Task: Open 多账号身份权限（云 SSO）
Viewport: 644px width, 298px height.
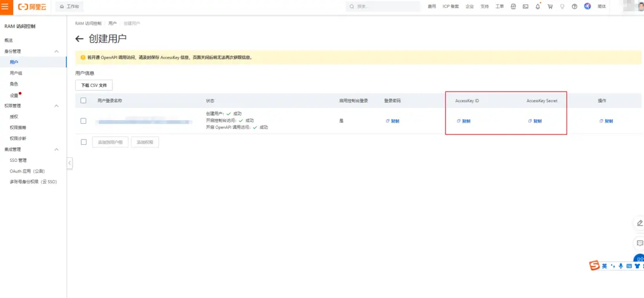Action: pyautogui.click(x=33, y=182)
